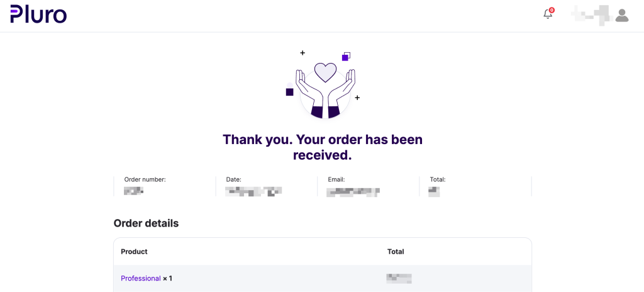Viewport: 644px width, 292px height.
Task: Click the blurred order date value
Action: [253, 191]
